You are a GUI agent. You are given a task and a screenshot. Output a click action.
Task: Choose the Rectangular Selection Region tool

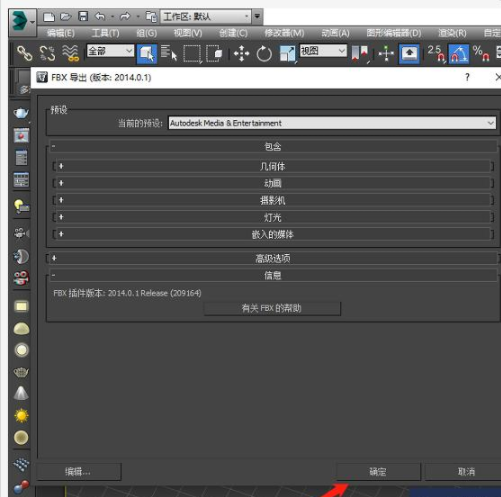coord(192,54)
